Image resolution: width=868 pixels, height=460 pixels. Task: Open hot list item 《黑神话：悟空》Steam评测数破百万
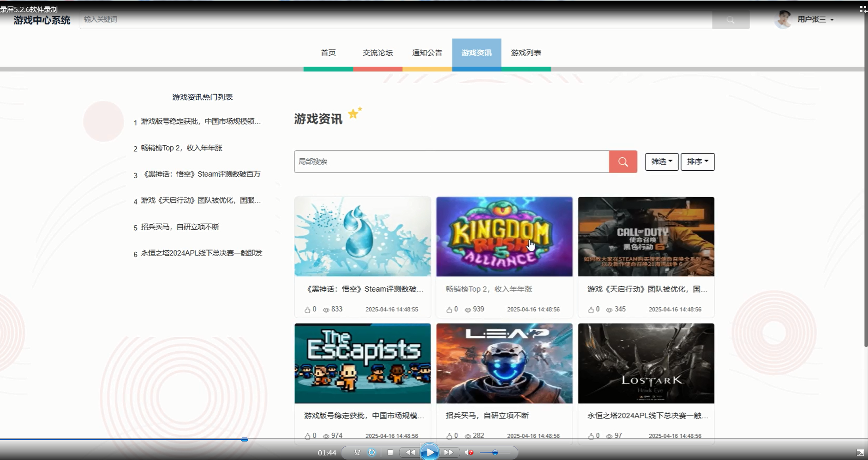[201, 174]
